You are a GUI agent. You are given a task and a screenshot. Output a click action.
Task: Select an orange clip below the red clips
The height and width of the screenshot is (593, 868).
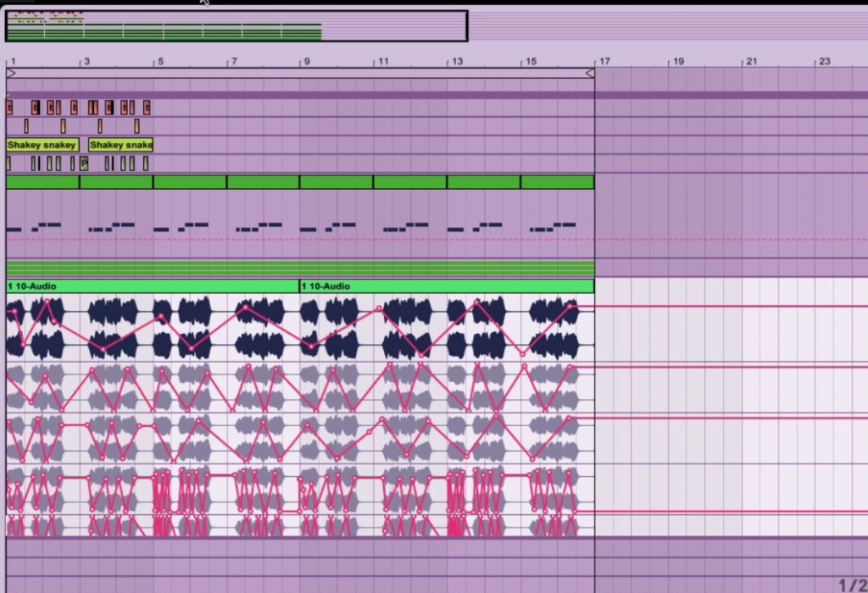pyautogui.click(x=26, y=125)
